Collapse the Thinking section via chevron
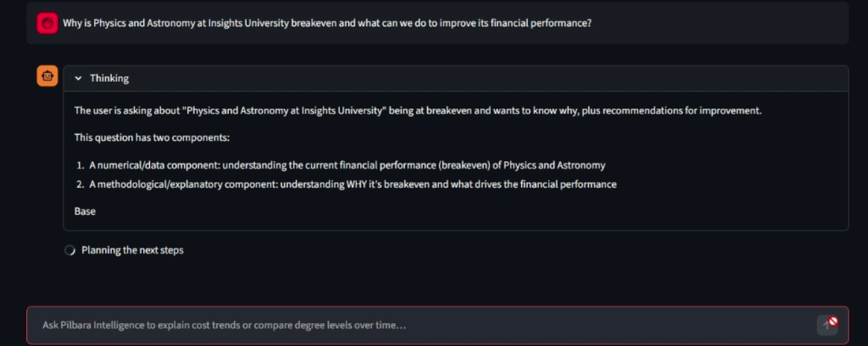Screen dimensions: 868x346 coord(78,78)
